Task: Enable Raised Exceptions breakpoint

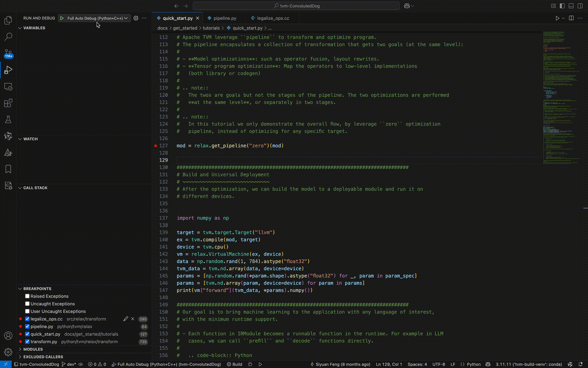Action: pos(27,296)
